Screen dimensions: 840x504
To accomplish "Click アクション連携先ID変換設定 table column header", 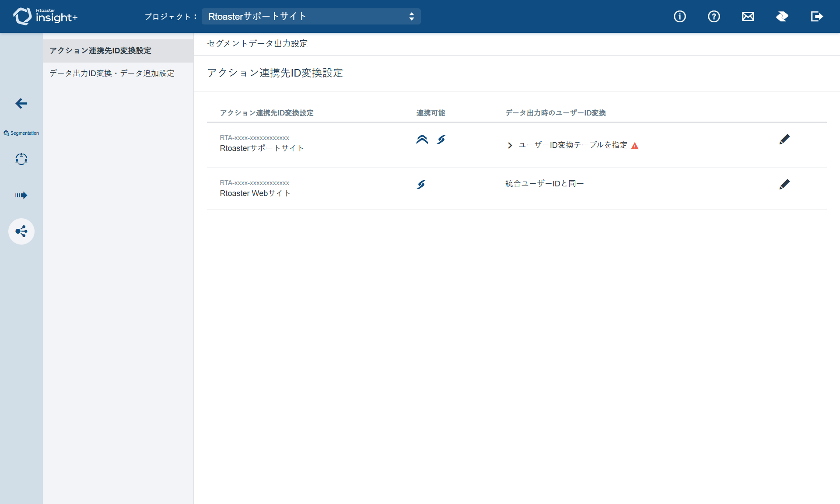I will point(266,113).
